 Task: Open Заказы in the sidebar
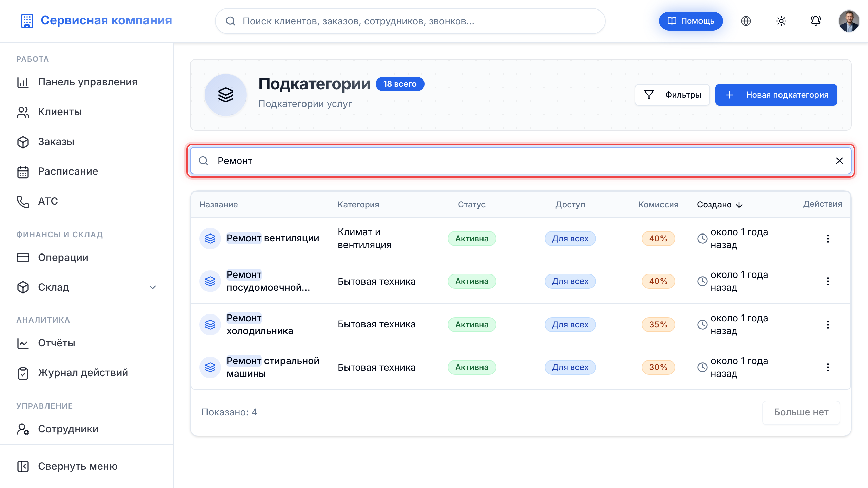point(86,142)
